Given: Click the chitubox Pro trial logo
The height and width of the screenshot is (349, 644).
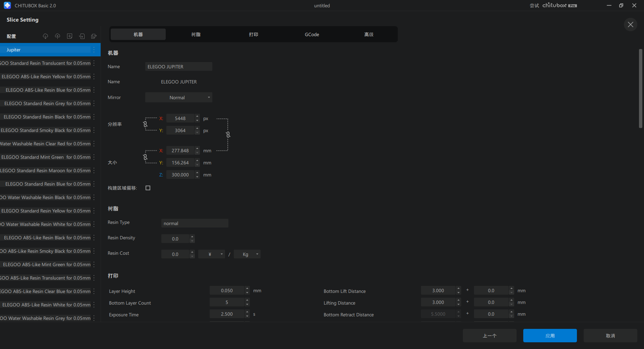Looking at the screenshot, I should [559, 5].
